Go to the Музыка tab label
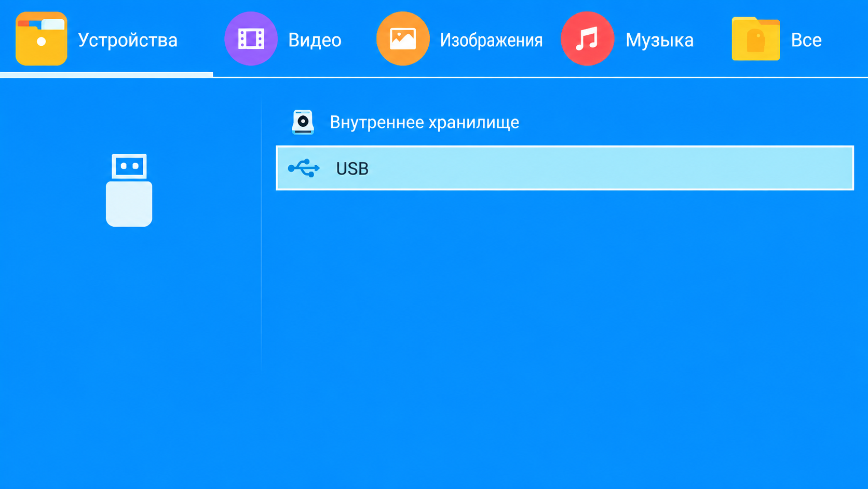 (x=659, y=40)
